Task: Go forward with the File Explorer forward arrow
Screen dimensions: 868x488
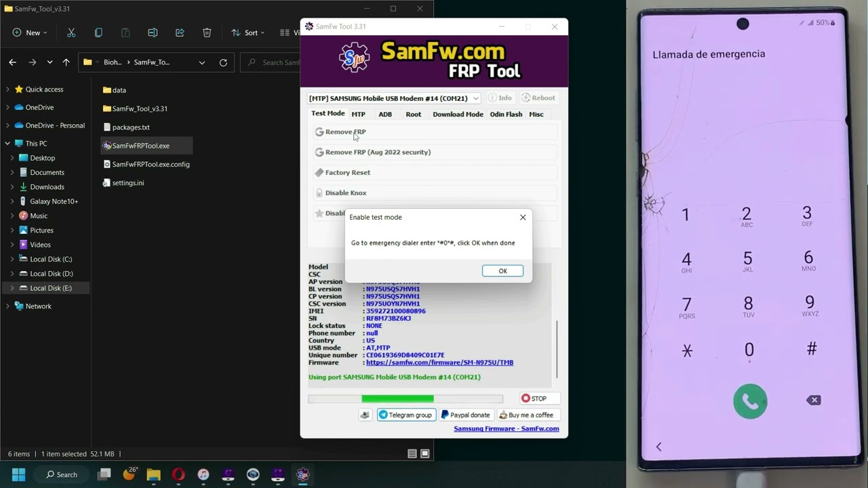Action: click(x=32, y=62)
